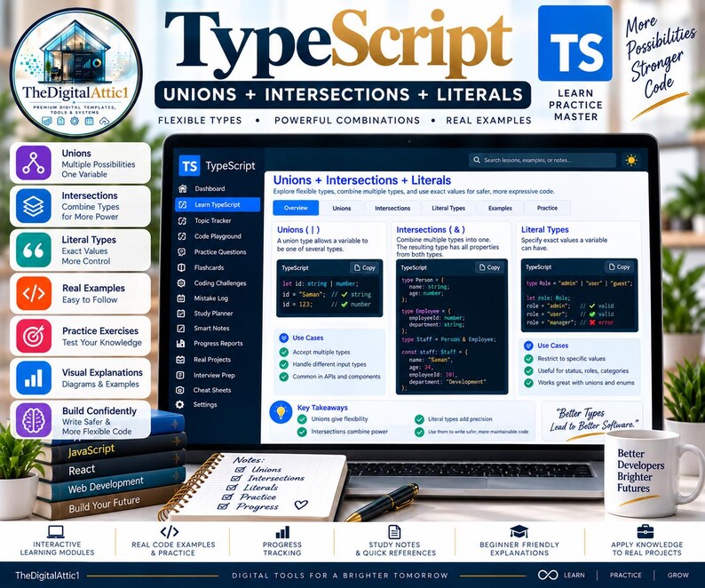Click the Intersections ( & ) heading
This screenshot has height=588, width=705.
click(431, 230)
